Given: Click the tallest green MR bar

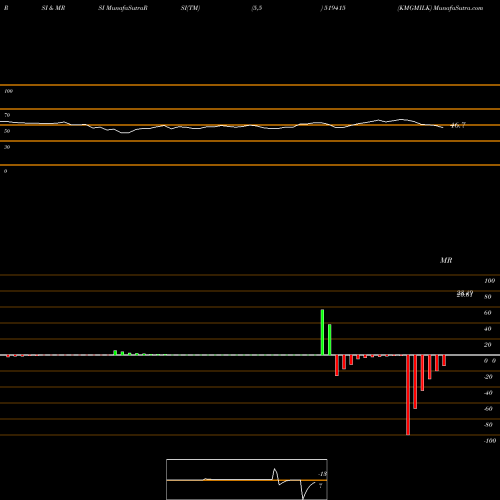Looking at the screenshot, I should (322, 332).
